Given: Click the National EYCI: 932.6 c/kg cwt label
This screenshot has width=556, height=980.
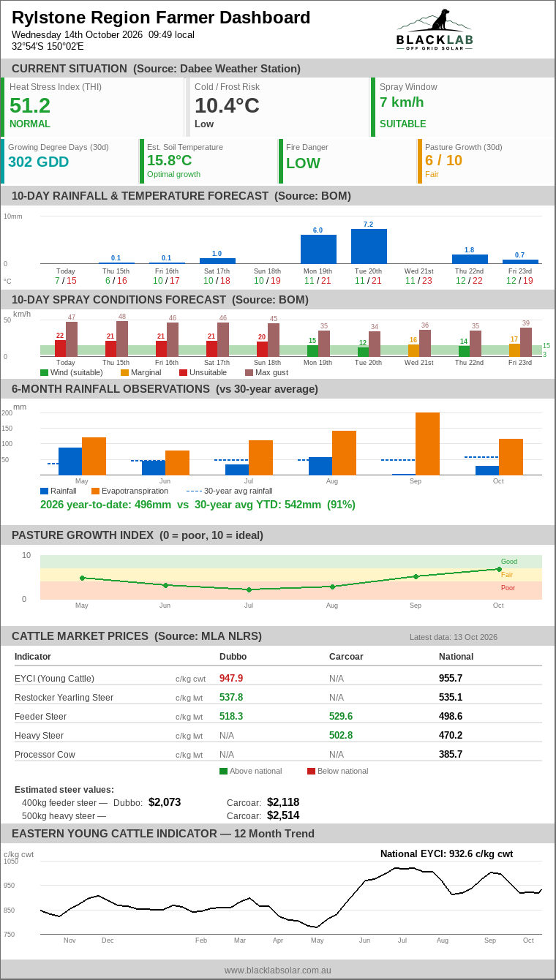Looking at the screenshot, I should click(x=446, y=853).
